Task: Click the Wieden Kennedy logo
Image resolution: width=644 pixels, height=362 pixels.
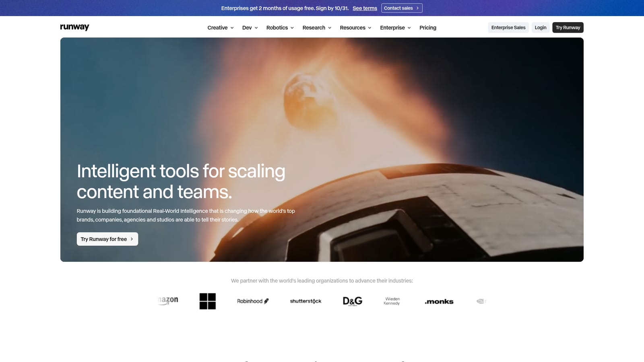Action: point(392,301)
